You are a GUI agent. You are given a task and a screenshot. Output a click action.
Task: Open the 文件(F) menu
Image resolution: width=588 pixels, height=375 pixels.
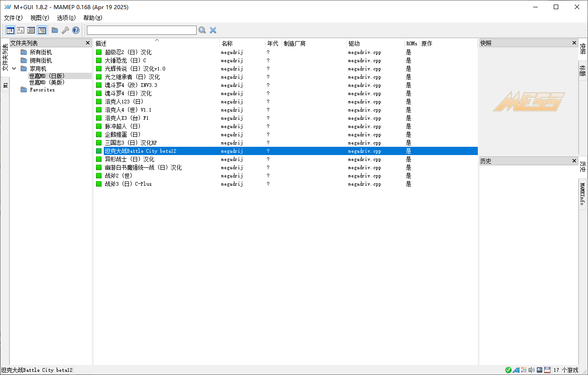coord(13,18)
